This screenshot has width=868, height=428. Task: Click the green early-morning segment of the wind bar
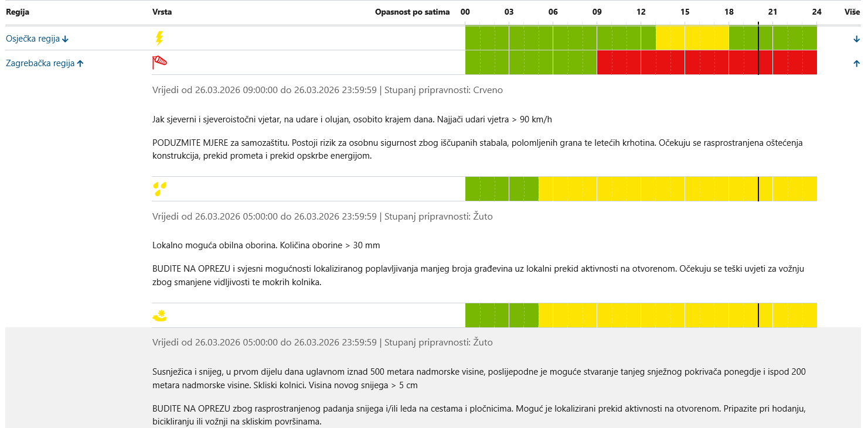pos(530,63)
